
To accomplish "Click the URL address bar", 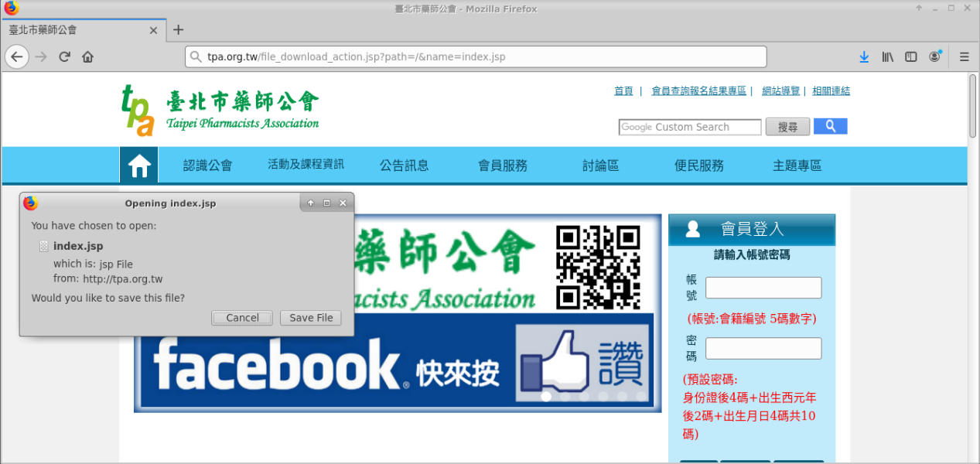I will tap(476, 56).
